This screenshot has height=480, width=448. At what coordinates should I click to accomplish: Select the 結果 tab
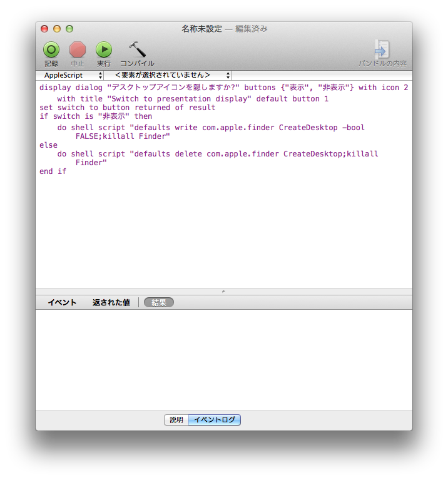tap(159, 302)
